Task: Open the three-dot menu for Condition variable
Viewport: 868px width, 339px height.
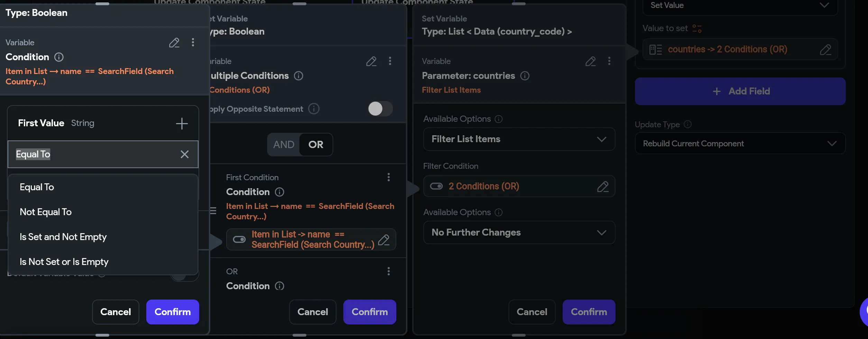Action: click(x=193, y=43)
